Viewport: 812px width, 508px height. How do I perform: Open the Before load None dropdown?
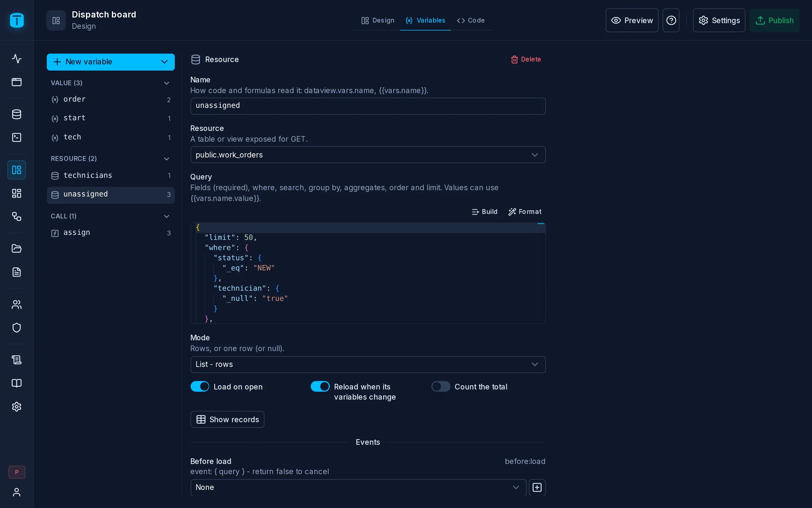coord(358,487)
